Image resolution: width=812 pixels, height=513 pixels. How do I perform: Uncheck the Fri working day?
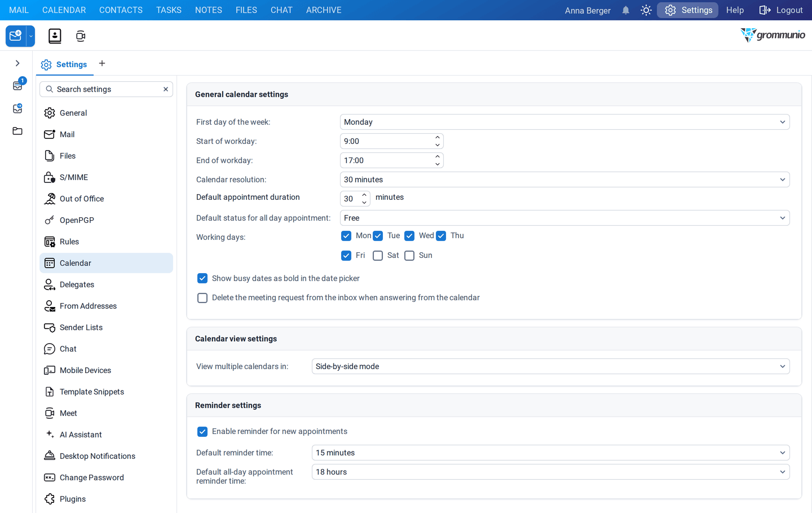click(x=346, y=256)
